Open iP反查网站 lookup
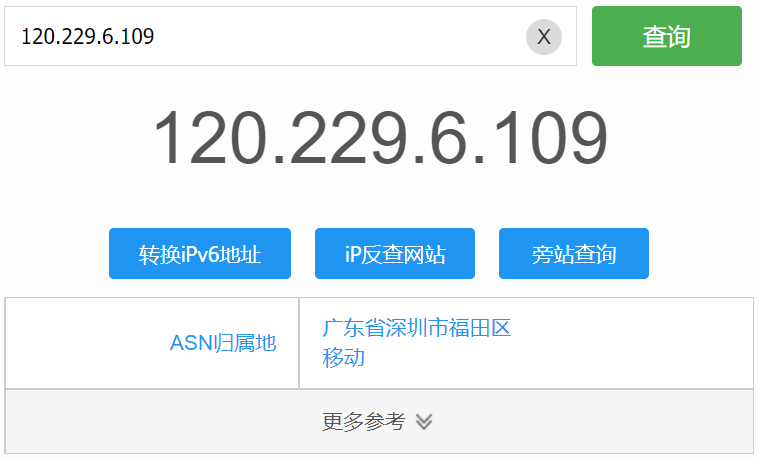This screenshot has width=759, height=460. coord(395,253)
